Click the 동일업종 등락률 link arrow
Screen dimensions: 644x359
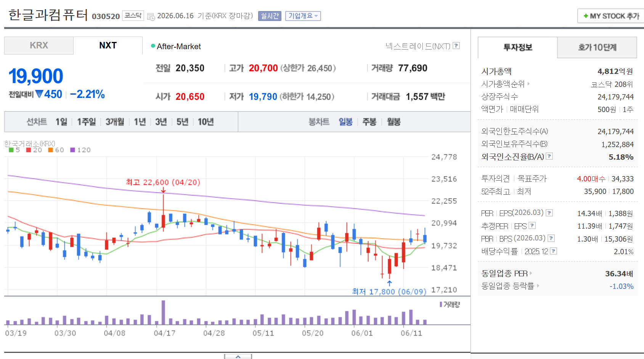tap(538, 285)
